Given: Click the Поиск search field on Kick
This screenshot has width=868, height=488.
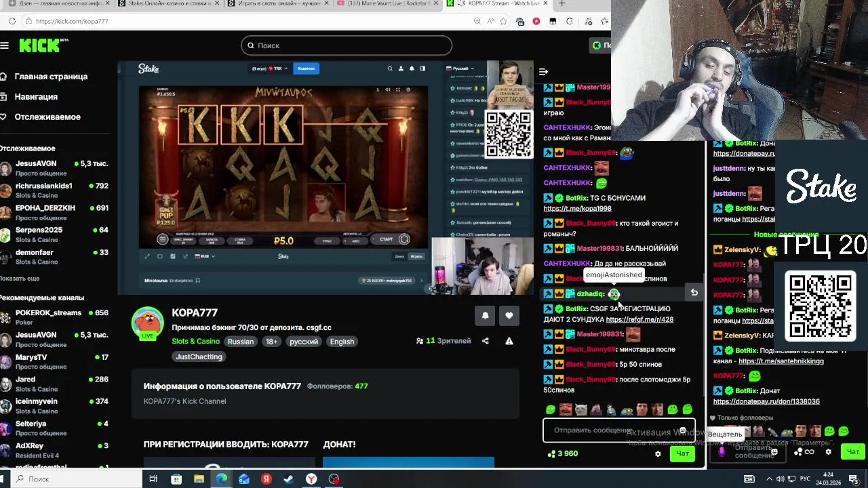Looking at the screenshot, I should click(346, 45).
